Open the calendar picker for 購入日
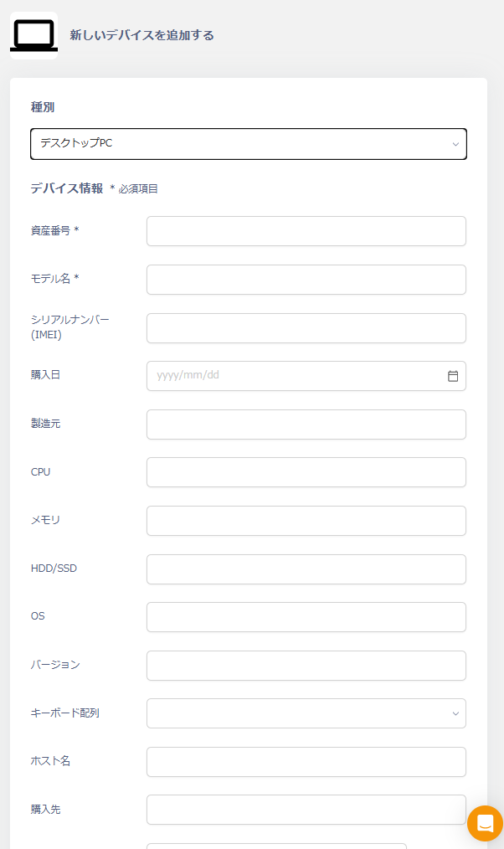Image resolution: width=504 pixels, height=849 pixels. coord(453,376)
